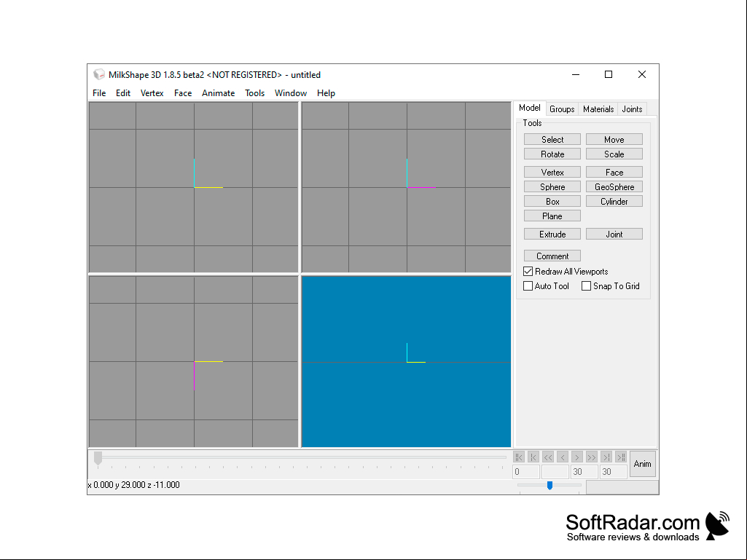The image size is (747, 560).
Task: Open the Edit menu
Action: click(123, 93)
